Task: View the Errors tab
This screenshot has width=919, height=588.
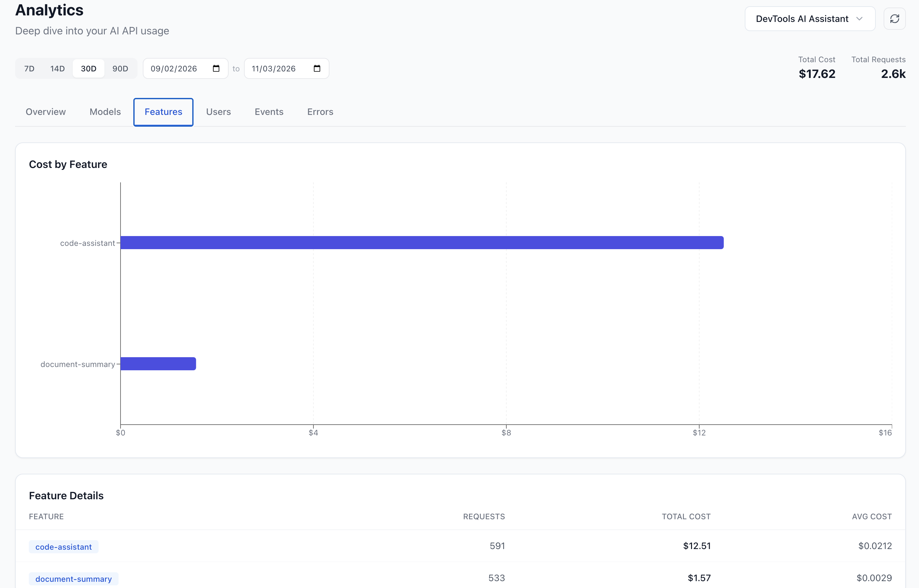Action: pyautogui.click(x=320, y=112)
